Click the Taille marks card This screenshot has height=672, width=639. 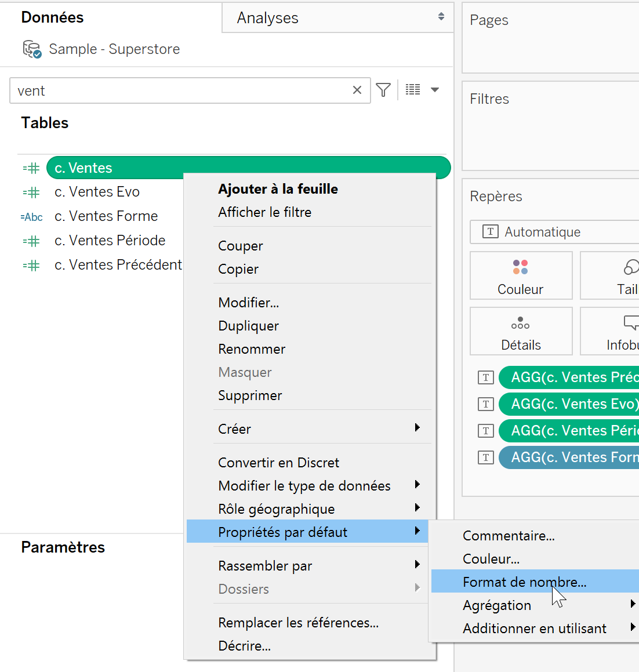coord(610,275)
